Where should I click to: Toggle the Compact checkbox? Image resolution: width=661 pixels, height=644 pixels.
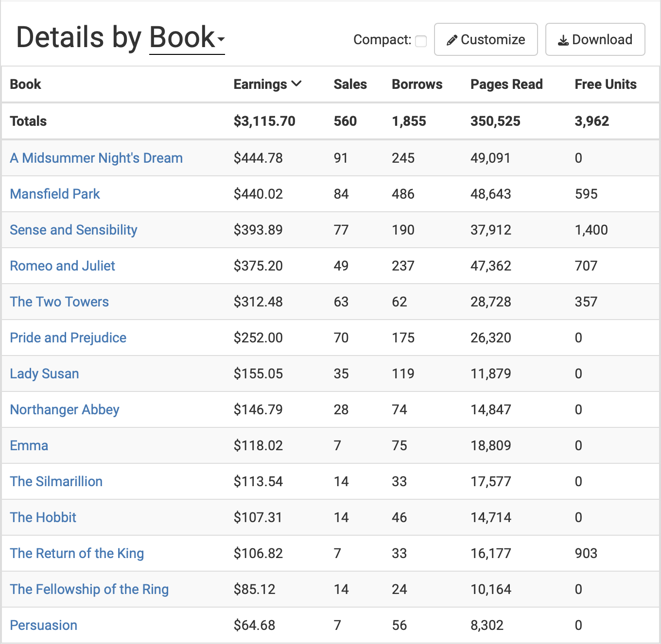pyautogui.click(x=421, y=41)
